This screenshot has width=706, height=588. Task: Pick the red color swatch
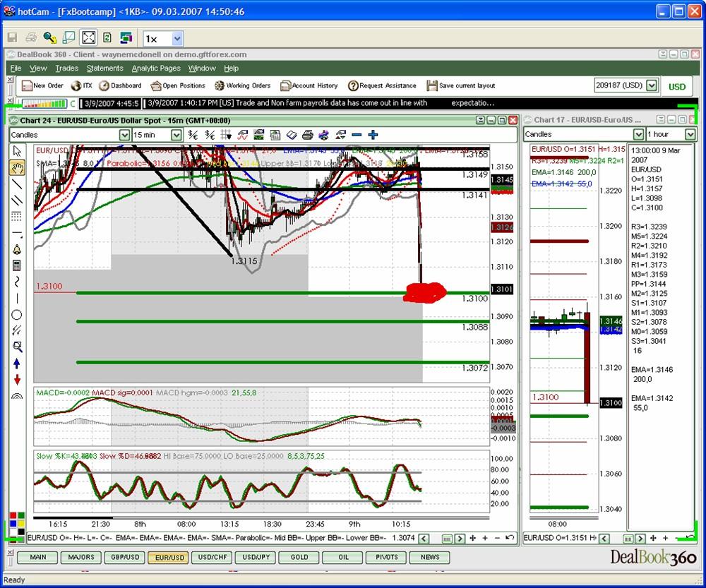pos(14,517)
